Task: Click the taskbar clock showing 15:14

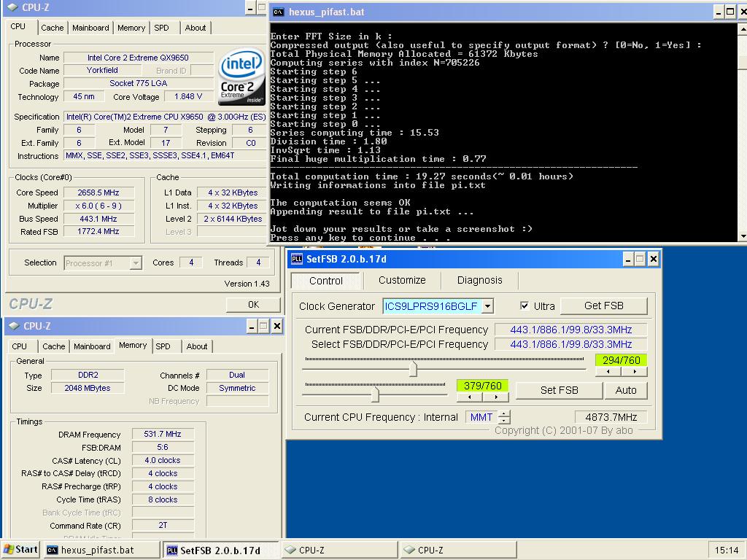Action: pos(726,551)
